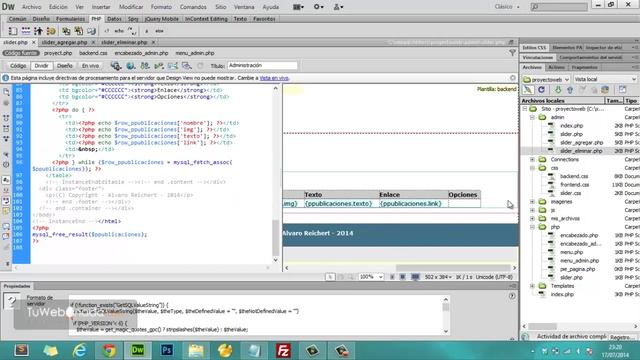Select slider_agregar.php in files panel

click(x=581, y=142)
